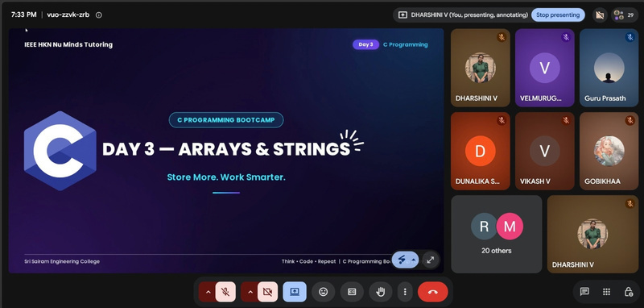Open the participants list showing 29

[625, 15]
